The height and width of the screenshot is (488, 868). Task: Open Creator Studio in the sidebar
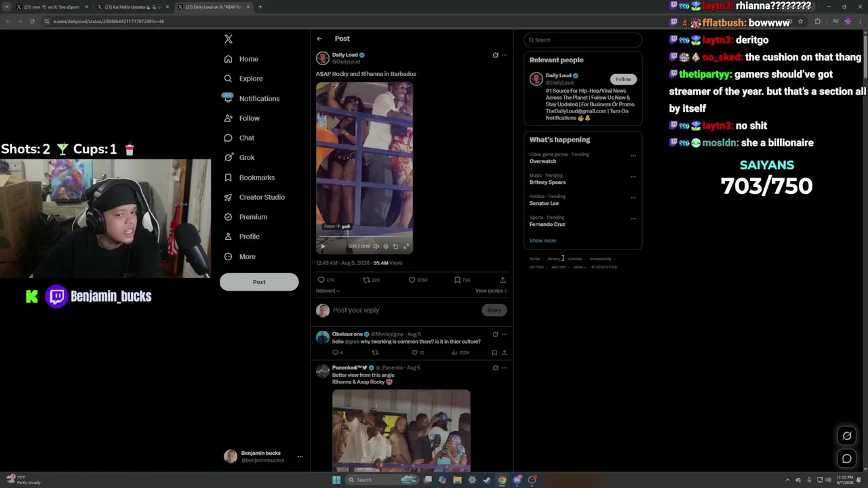click(x=254, y=197)
